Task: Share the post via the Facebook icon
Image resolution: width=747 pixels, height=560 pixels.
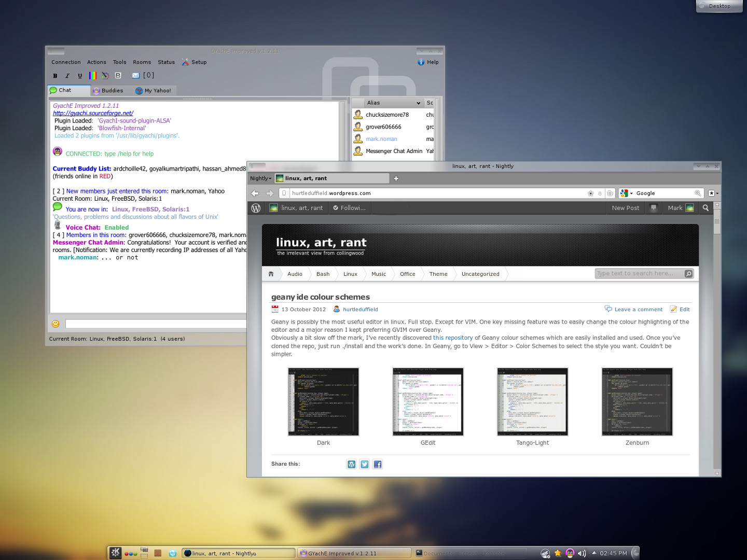Action: [x=378, y=465]
